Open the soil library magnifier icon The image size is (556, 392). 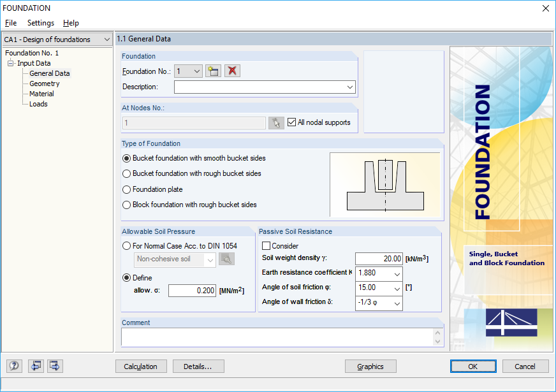click(x=226, y=259)
